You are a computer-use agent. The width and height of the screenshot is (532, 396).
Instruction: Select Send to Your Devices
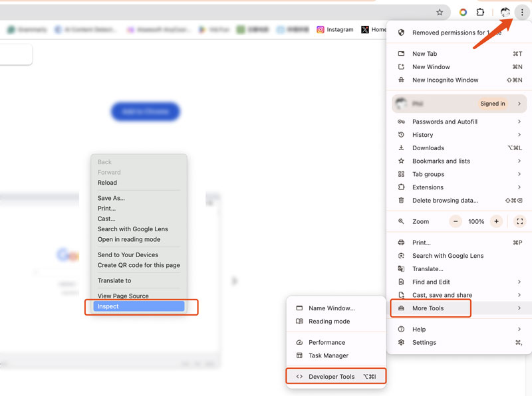(x=139, y=254)
